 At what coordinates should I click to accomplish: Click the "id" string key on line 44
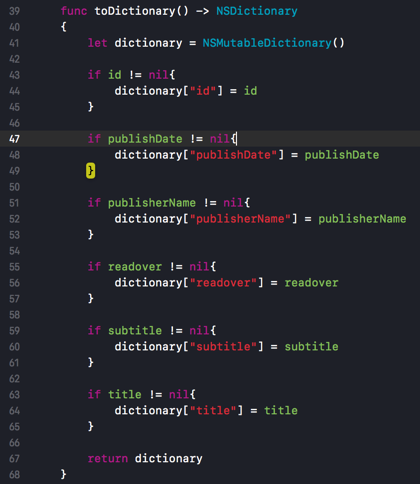203,91
